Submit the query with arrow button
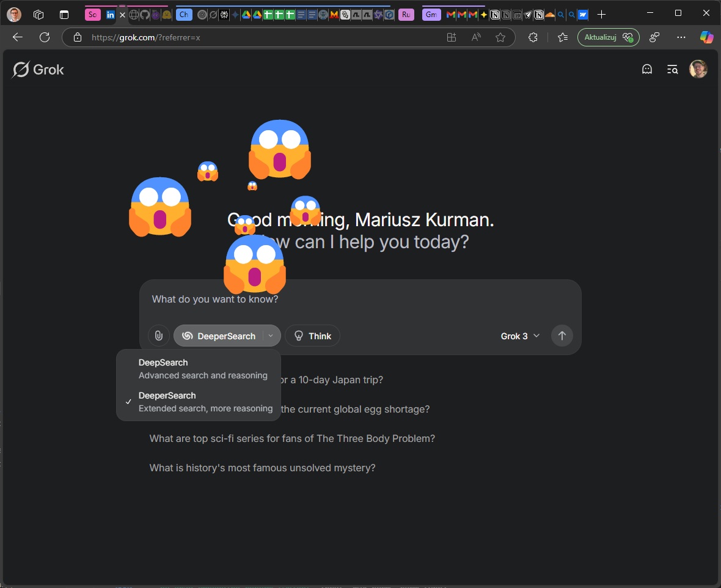Viewport: 721px width, 588px height. pyautogui.click(x=562, y=336)
